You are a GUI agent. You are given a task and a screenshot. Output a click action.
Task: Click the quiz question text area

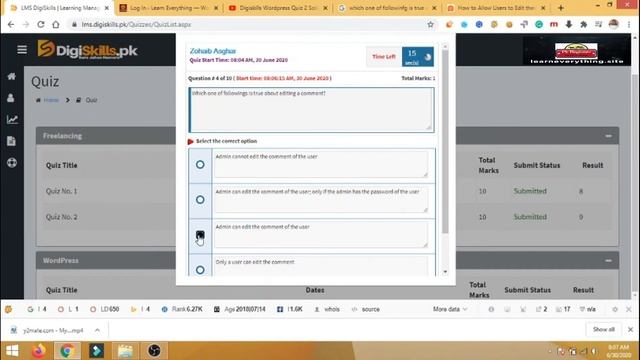[311, 110]
